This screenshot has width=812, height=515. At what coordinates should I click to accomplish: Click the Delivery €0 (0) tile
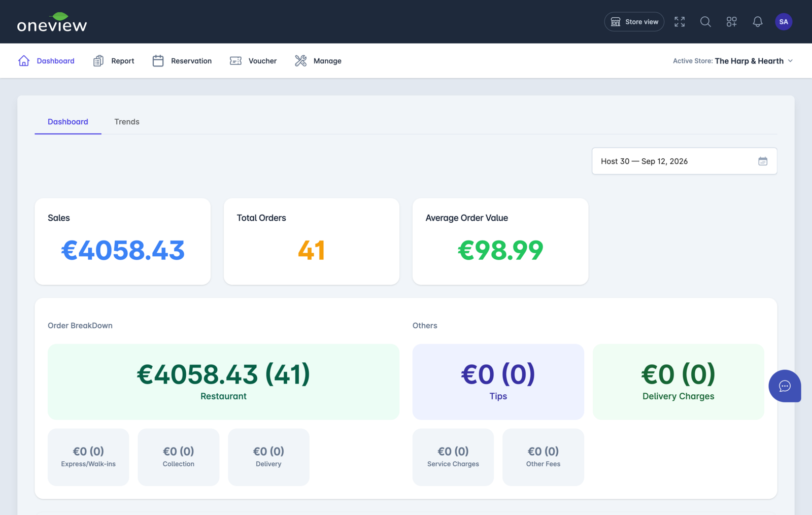click(x=268, y=457)
